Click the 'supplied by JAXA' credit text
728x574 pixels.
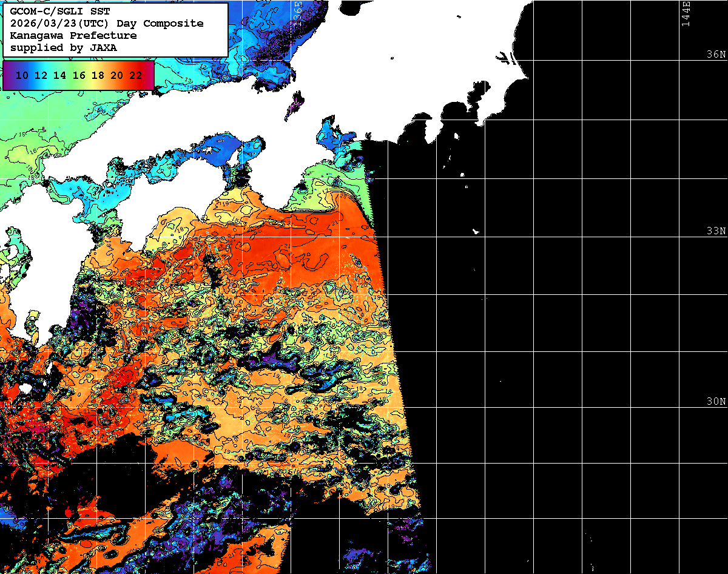pyautogui.click(x=64, y=47)
